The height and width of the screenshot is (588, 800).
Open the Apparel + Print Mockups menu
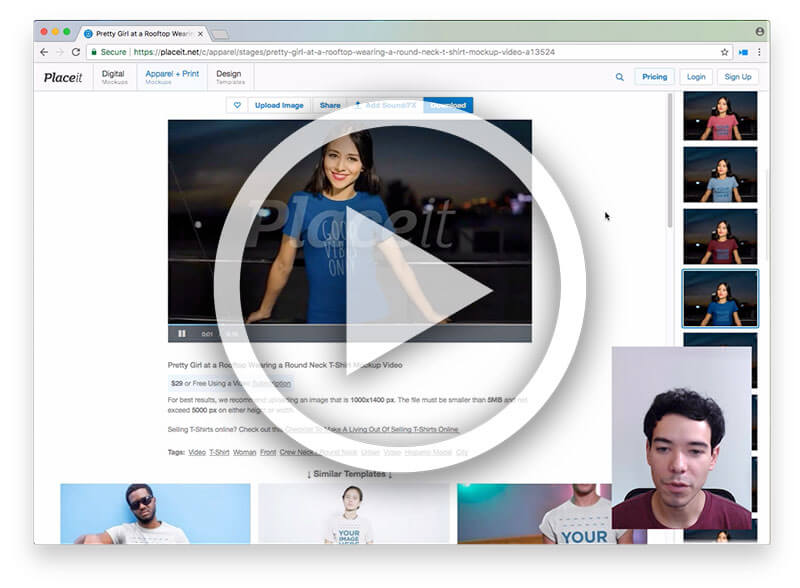click(172, 77)
